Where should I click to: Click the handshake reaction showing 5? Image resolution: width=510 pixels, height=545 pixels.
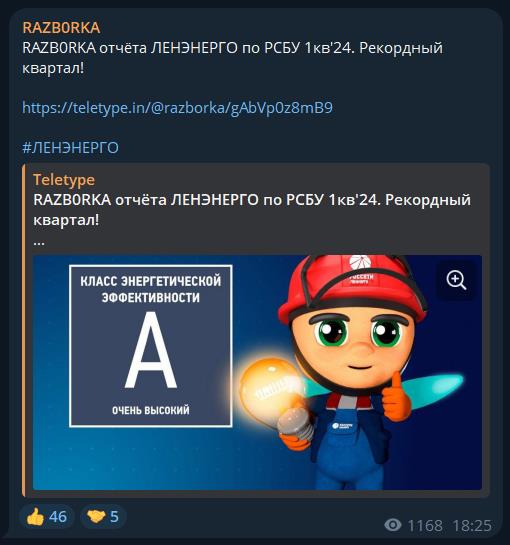[x=103, y=517]
